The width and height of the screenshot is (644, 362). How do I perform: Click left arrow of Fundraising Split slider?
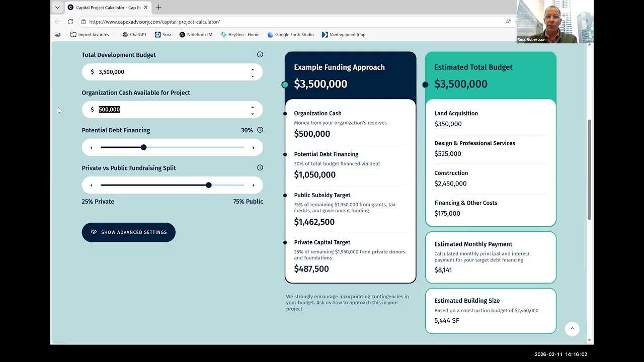tap(91, 185)
